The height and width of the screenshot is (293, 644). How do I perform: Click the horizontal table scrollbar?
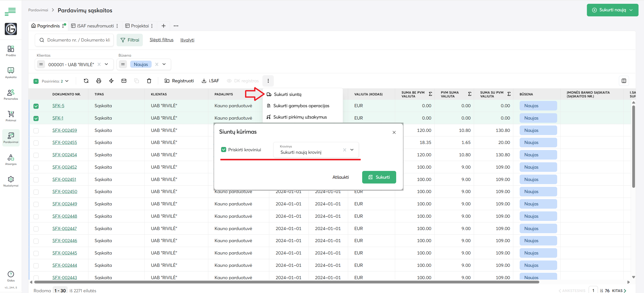pyautogui.click(x=287, y=282)
